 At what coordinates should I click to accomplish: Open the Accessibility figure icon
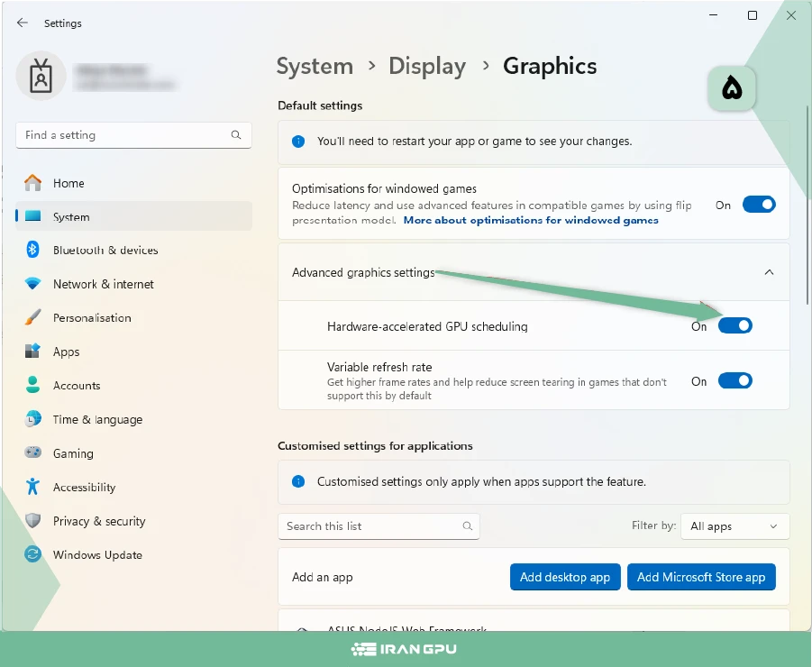(x=33, y=488)
